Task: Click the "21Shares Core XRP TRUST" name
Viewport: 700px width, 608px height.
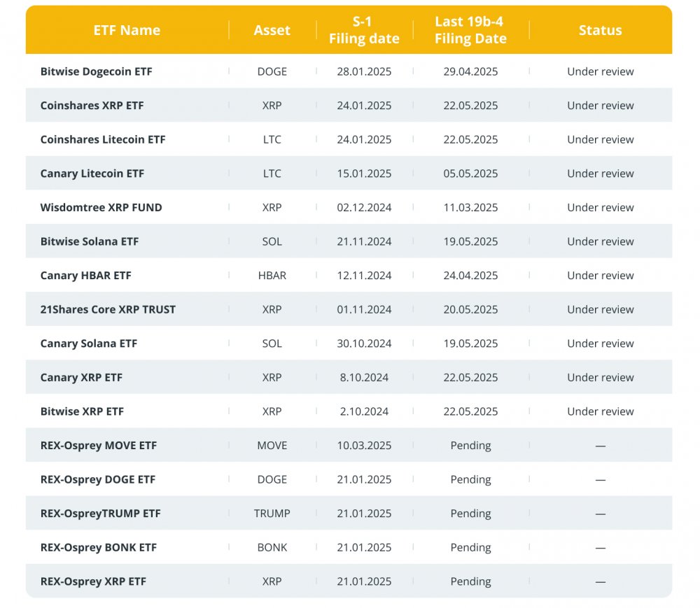Action: coord(108,309)
